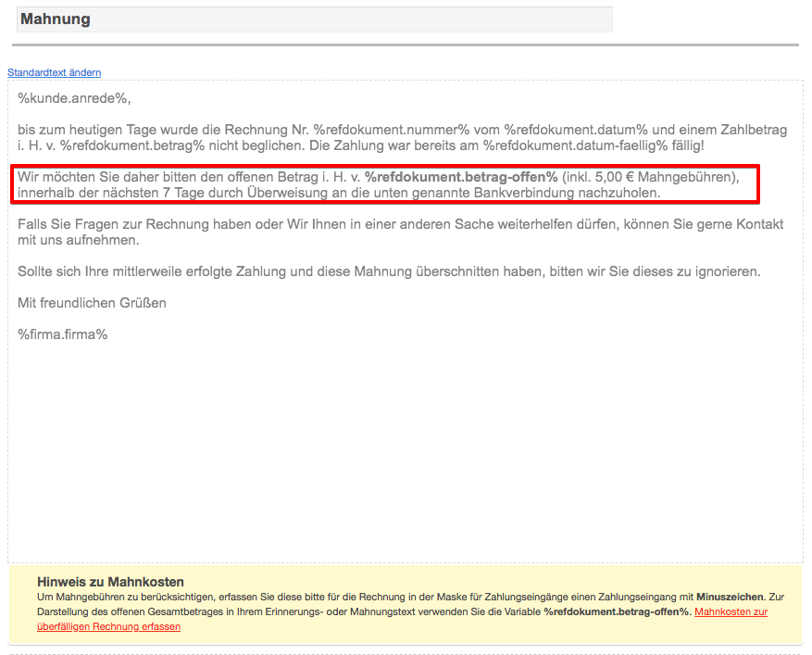Click bold 'Minuszeichen' word in the hint
The height and width of the screenshot is (655, 812).
[731, 597]
